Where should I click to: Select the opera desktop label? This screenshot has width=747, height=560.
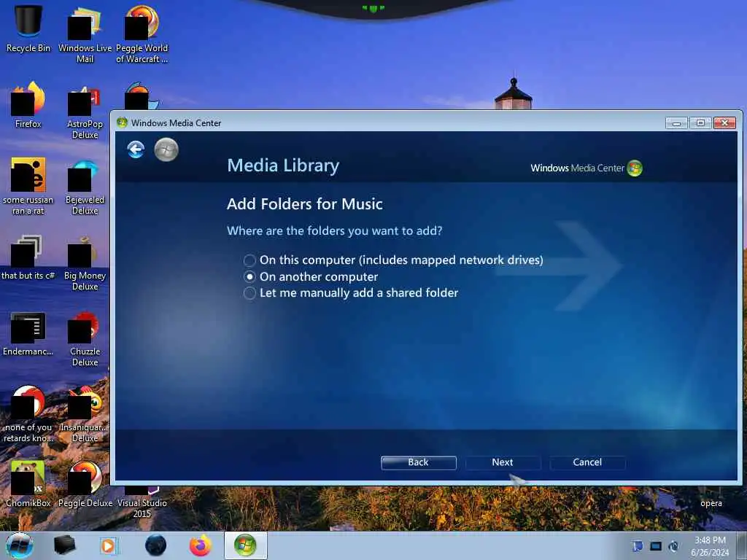[711, 503]
